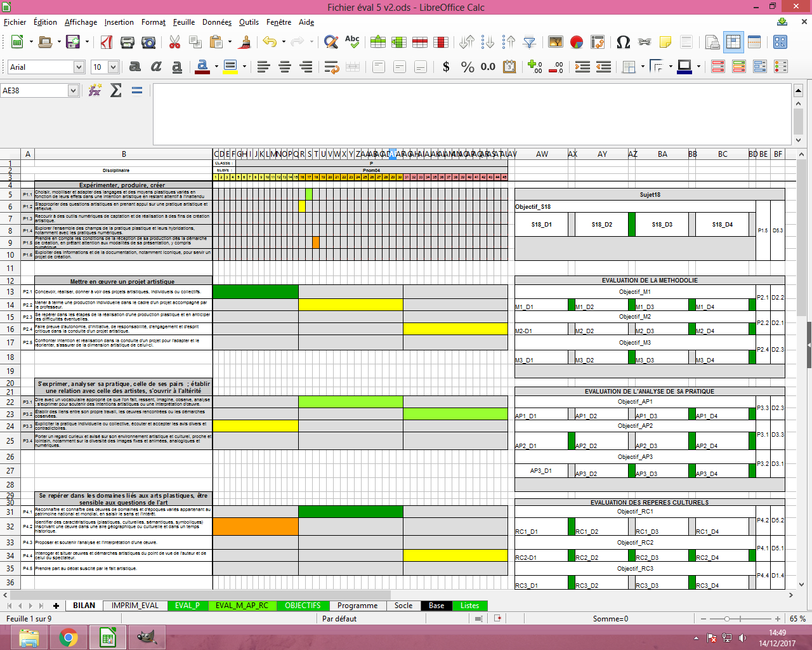Click zoom out minus button

(704, 619)
